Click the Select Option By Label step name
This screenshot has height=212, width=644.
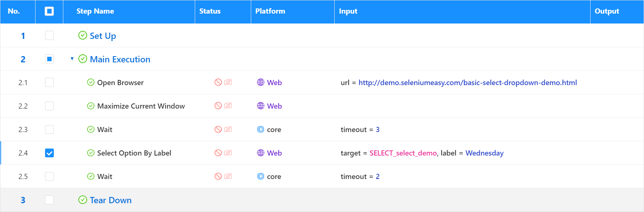point(134,153)
